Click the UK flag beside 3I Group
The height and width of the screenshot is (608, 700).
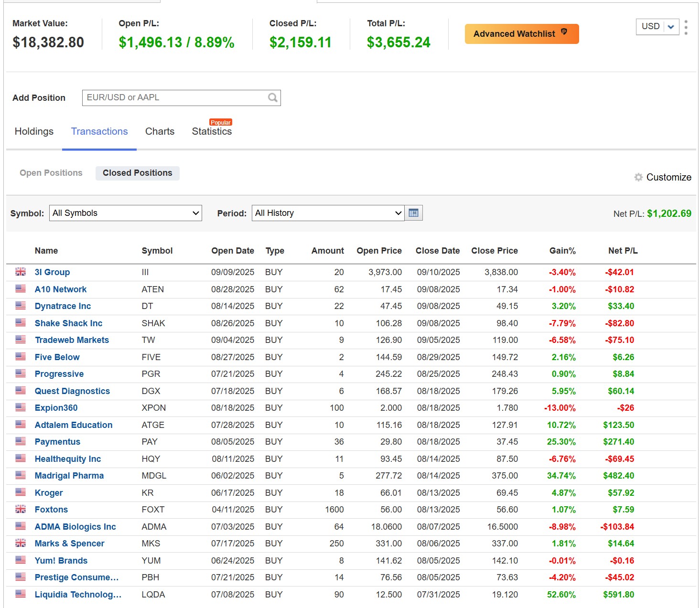click(21, 272)
